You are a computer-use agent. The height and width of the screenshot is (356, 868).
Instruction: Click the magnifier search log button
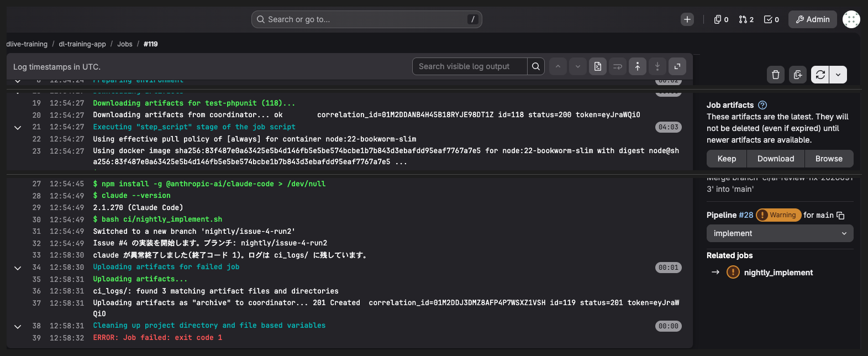point(536,66)
